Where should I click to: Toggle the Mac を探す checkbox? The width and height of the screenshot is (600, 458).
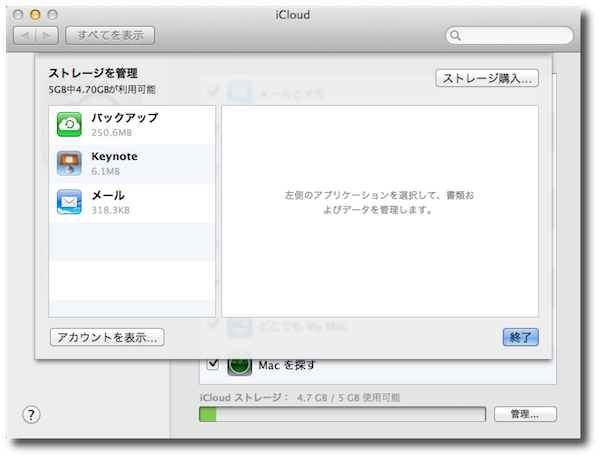tap(213, 364)
